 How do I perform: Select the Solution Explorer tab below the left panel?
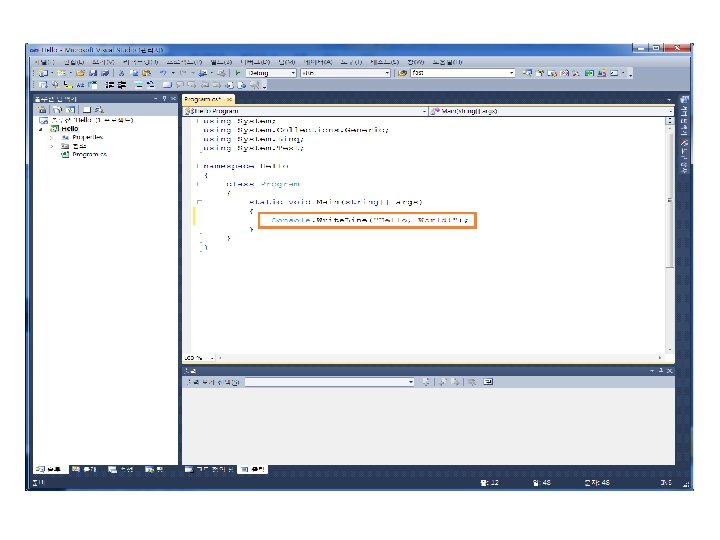[49, 469]
